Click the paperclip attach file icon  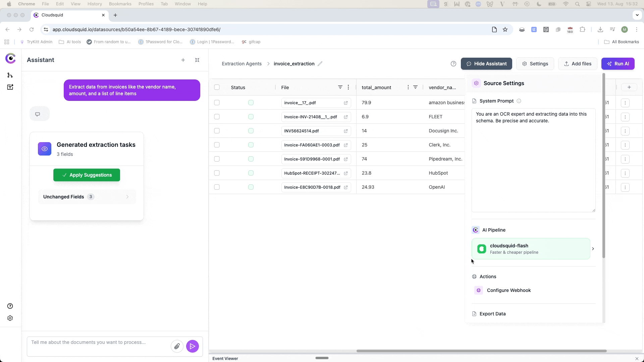177,346
